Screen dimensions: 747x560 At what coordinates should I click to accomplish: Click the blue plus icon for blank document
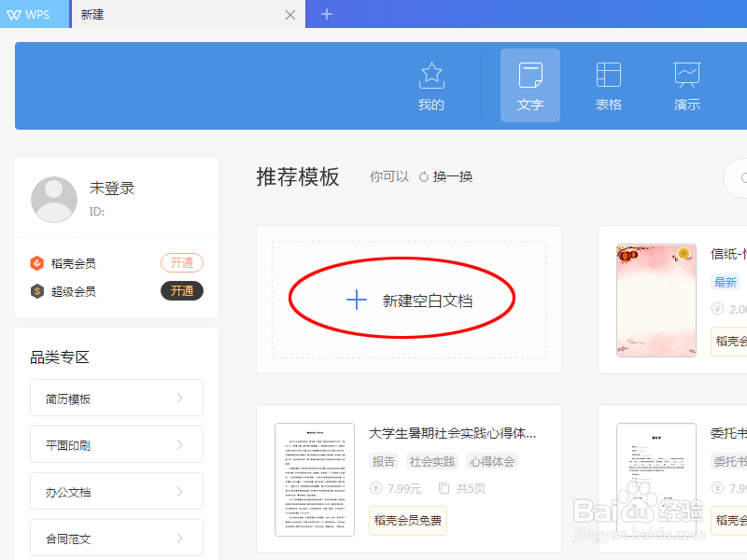[357, 300]
